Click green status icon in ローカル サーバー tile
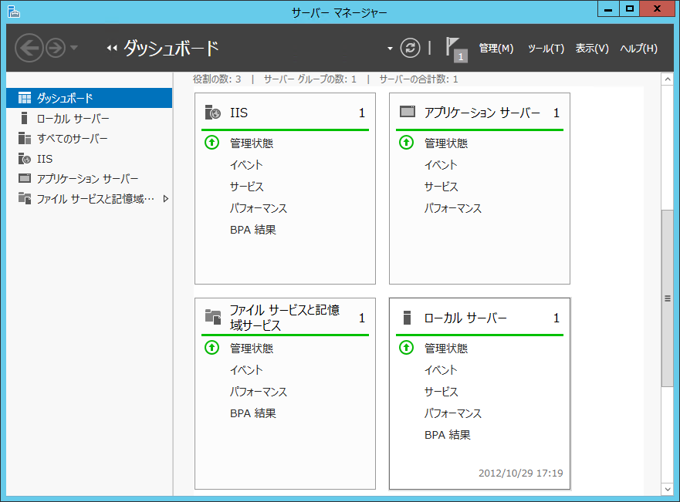 pos(406,347)
